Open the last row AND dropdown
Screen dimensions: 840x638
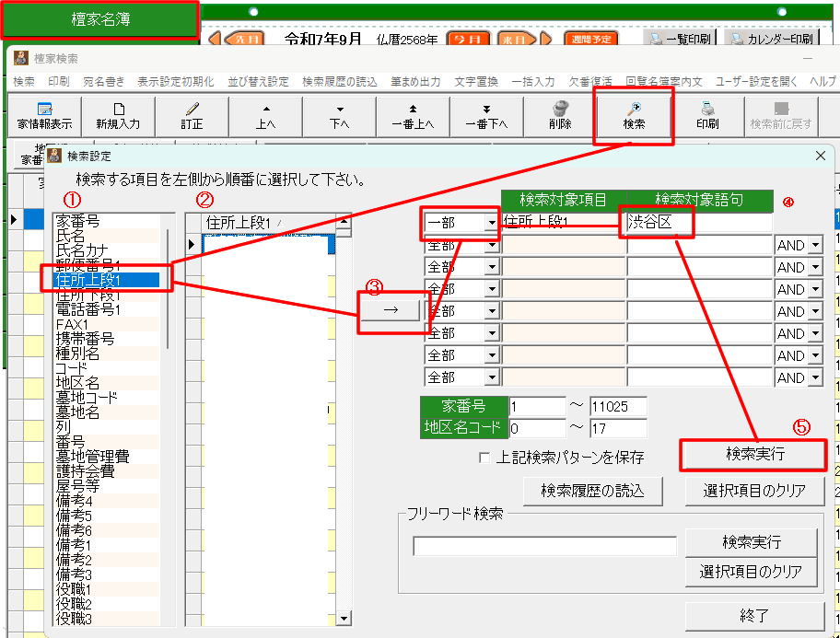tap(815, 377)
